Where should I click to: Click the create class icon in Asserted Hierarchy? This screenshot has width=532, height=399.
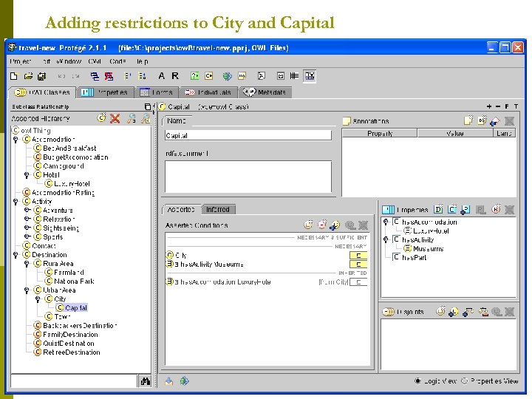101,118
